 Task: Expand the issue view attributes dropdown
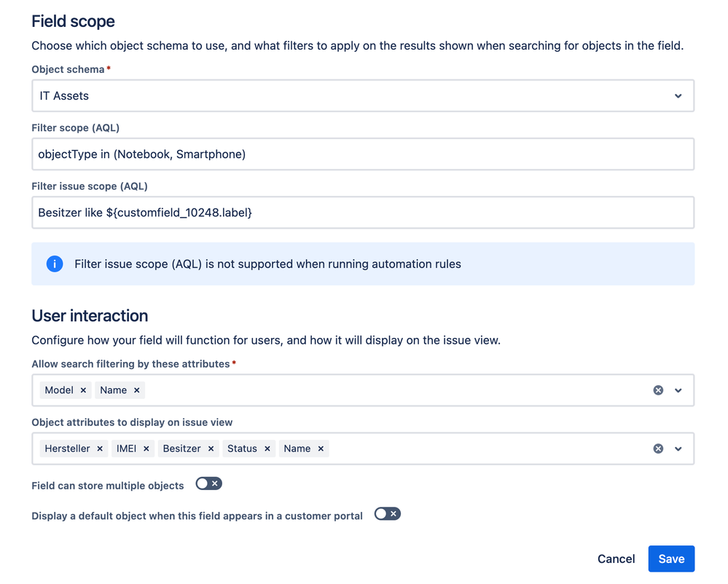click(678, 449)
